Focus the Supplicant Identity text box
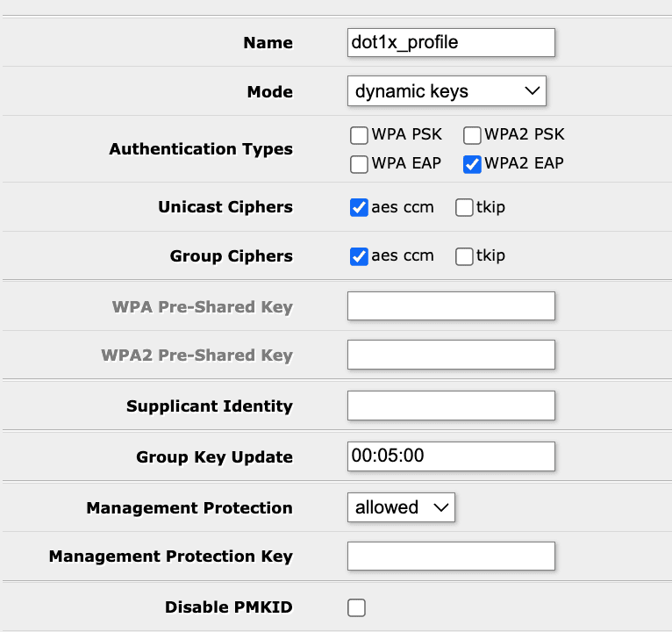The image size is (672, 632). coord(451,406)
